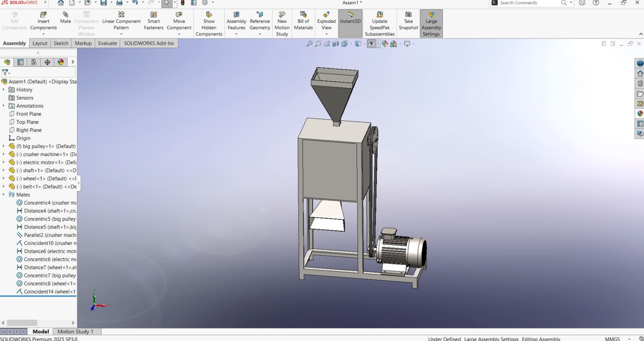Select the Model bottom tab
644x341 pixels.
pyautogui.click(x=41, y=332)
